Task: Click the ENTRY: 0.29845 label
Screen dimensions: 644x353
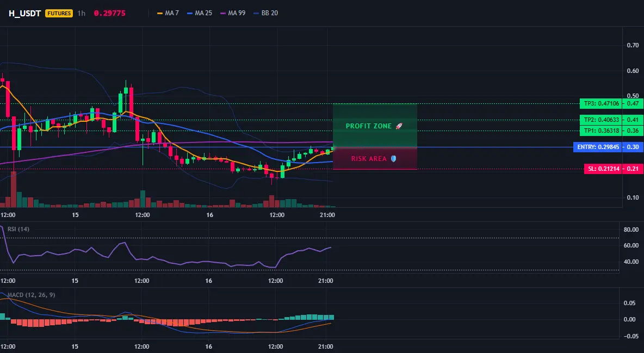Action: (x=598, y=147)
